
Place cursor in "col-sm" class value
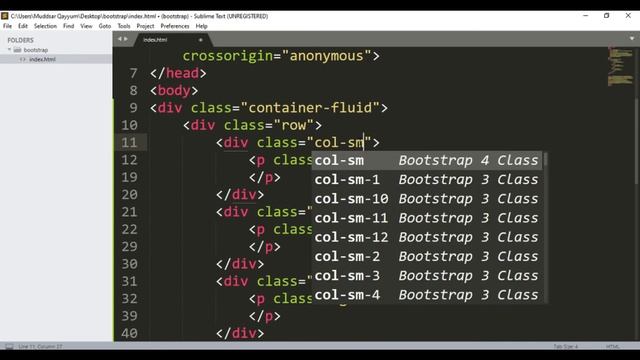tap(339, 142)
